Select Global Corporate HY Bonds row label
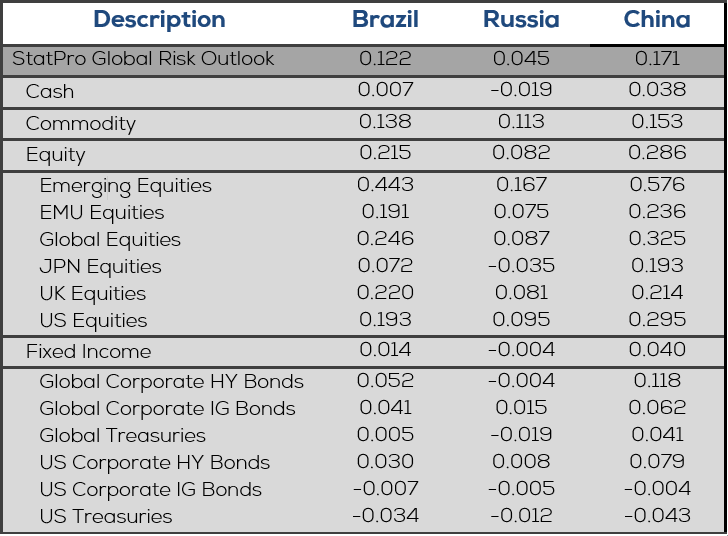 (x=171, y=382)
